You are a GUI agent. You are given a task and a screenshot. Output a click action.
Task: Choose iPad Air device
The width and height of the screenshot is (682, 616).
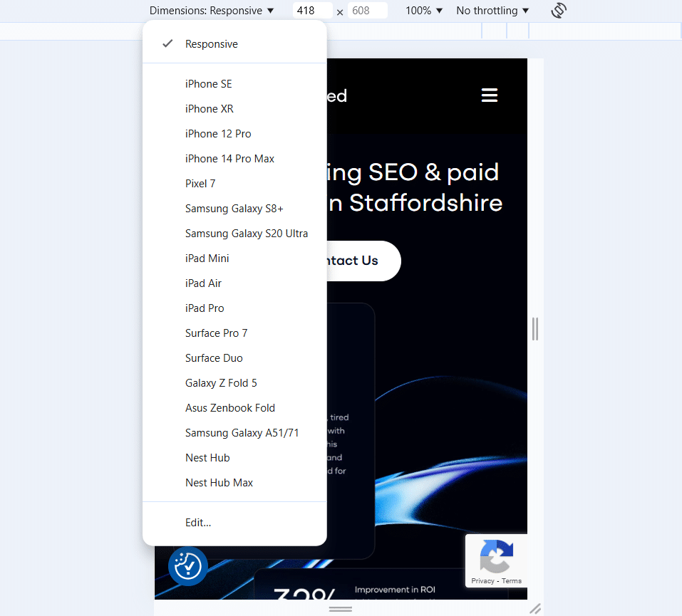click(x=234, y=283)
